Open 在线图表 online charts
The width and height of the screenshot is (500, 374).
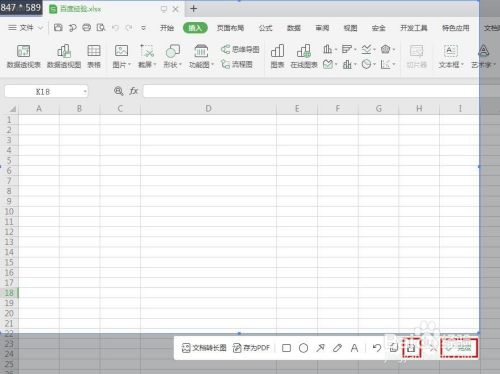pos(304,56)
